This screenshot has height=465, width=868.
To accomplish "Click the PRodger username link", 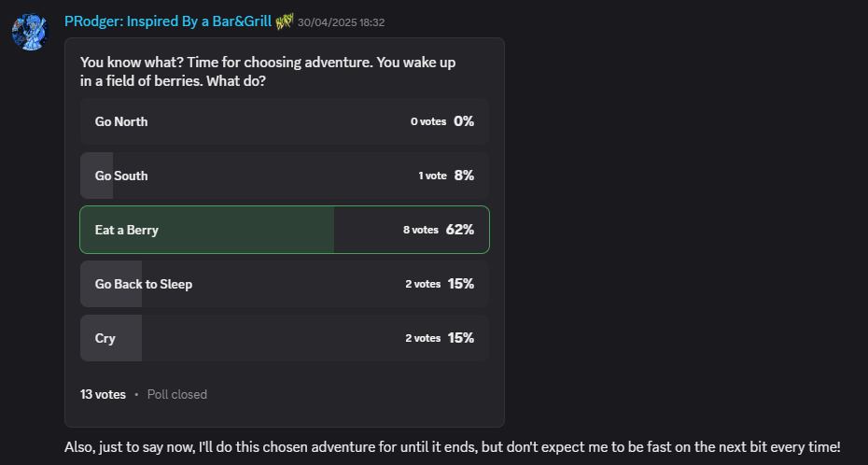I will click(168, 21).
